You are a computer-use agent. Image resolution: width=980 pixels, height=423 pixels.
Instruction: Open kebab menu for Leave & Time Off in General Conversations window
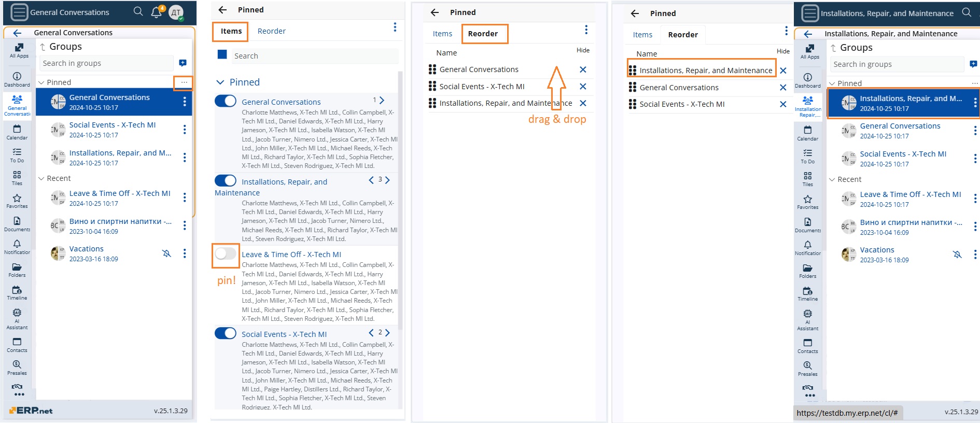185,198
